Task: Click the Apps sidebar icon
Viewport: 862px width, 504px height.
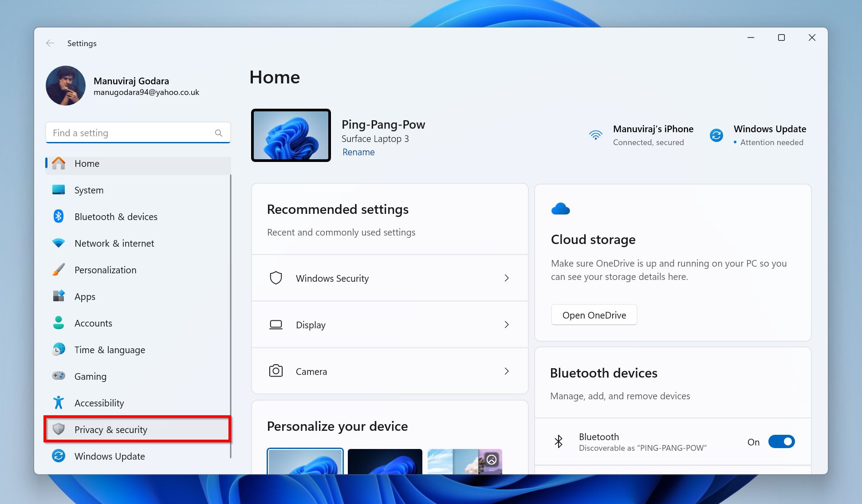Action: pos(59,296)
